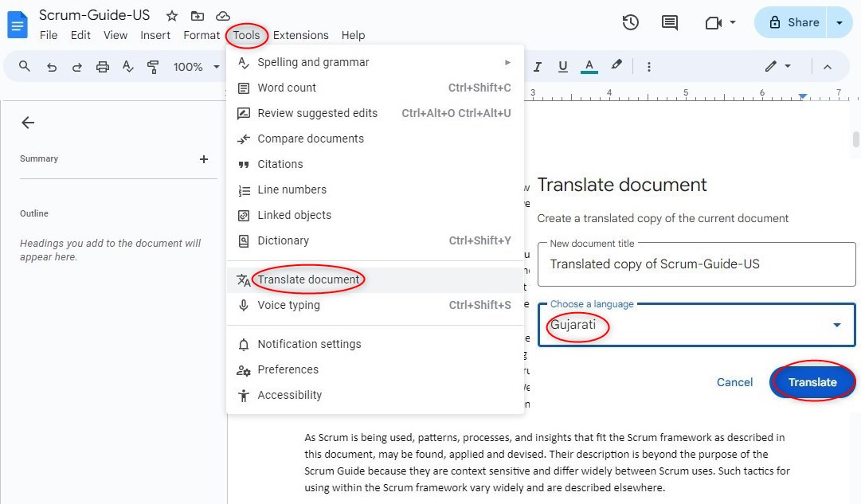Screen dimensions: 861x504
Task: Open the Choose a language dropdown
Action: [696, 325]
